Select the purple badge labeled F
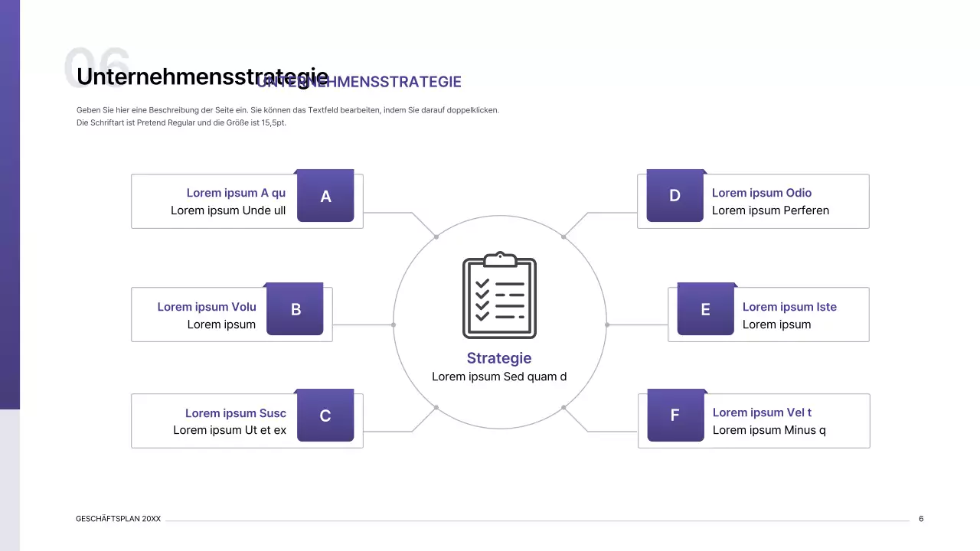This screenshot has height=551, width=980. click(675, 416)
